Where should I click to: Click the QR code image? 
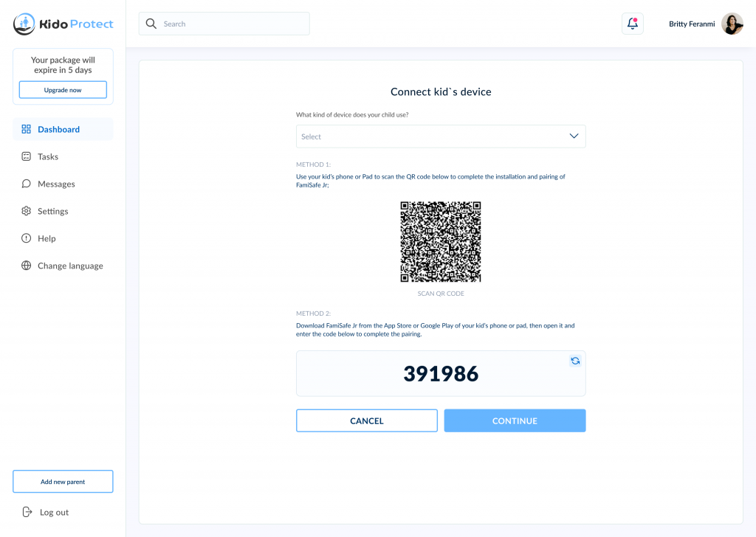click(441, 242)
